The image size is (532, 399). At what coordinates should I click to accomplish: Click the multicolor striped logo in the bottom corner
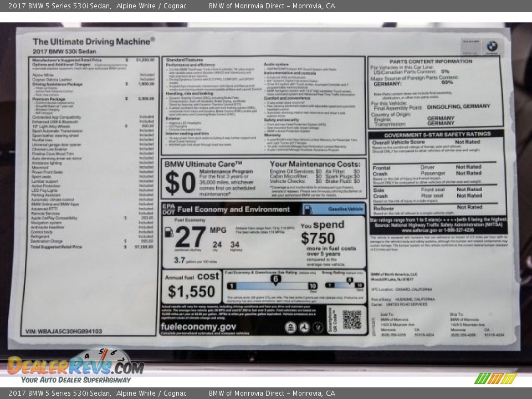495,378
